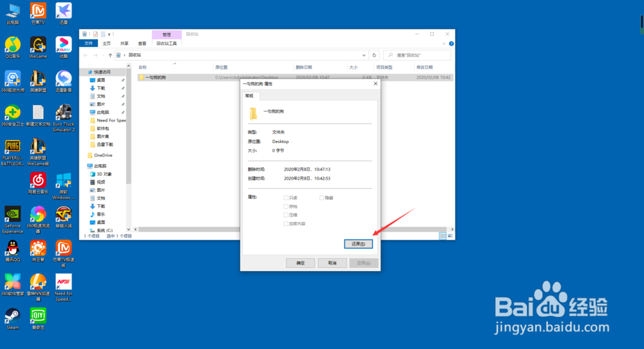Viewport: 644px width, 349px height.
Task: Select 系统 (C:) drive in sidebar
Action: (x=104, y=231)
